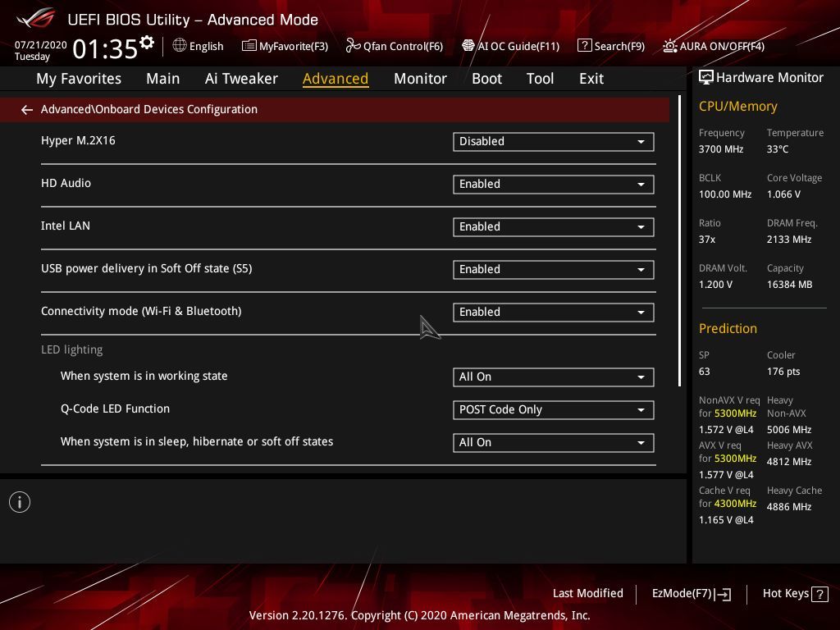
Task: Open Intel LAN dropdown
Action: 554,227
